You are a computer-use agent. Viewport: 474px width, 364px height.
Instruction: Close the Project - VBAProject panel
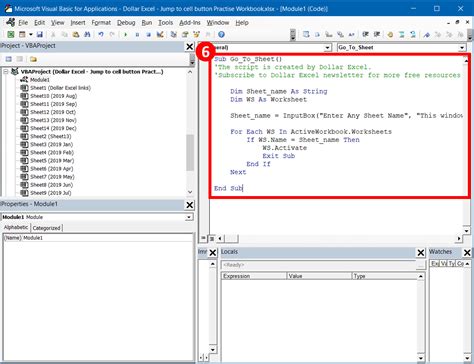189,47
